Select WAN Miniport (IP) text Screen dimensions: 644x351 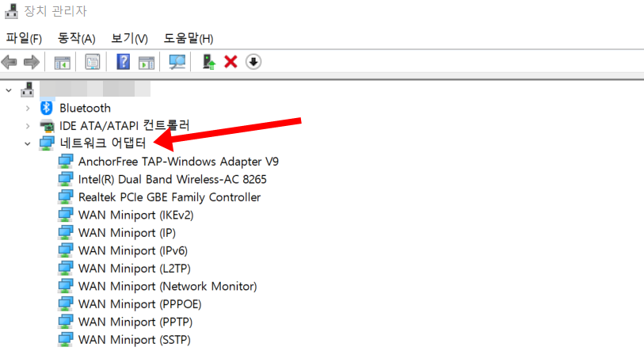[x=127, y=233]
